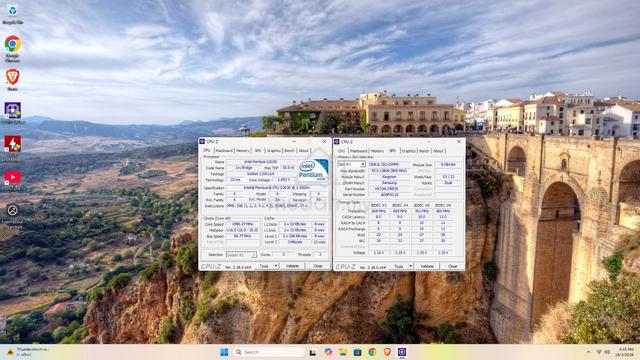Click the title bar icon of left CPU-Z window
640x360 pixels.
click(202, 141)
